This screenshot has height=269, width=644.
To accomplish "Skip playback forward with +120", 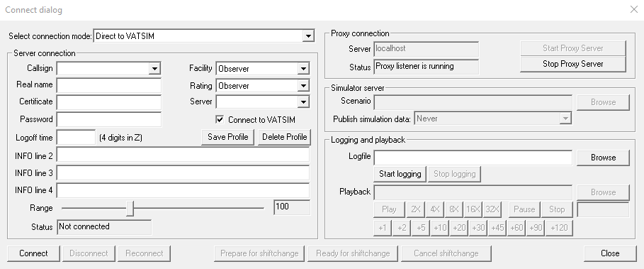I will tap(559, 228).
